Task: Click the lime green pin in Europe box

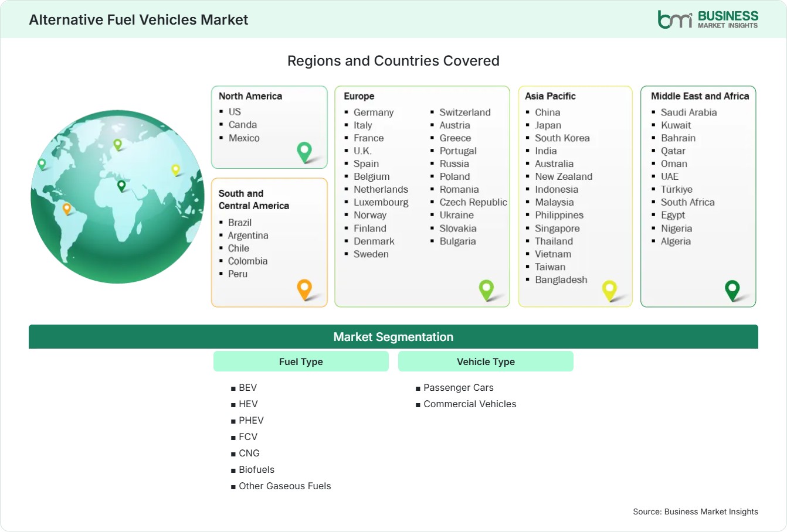Action: click(486, 289)
